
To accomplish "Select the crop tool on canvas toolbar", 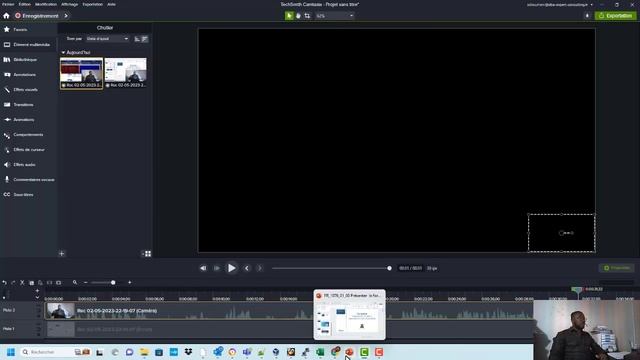I will (307, 16).
